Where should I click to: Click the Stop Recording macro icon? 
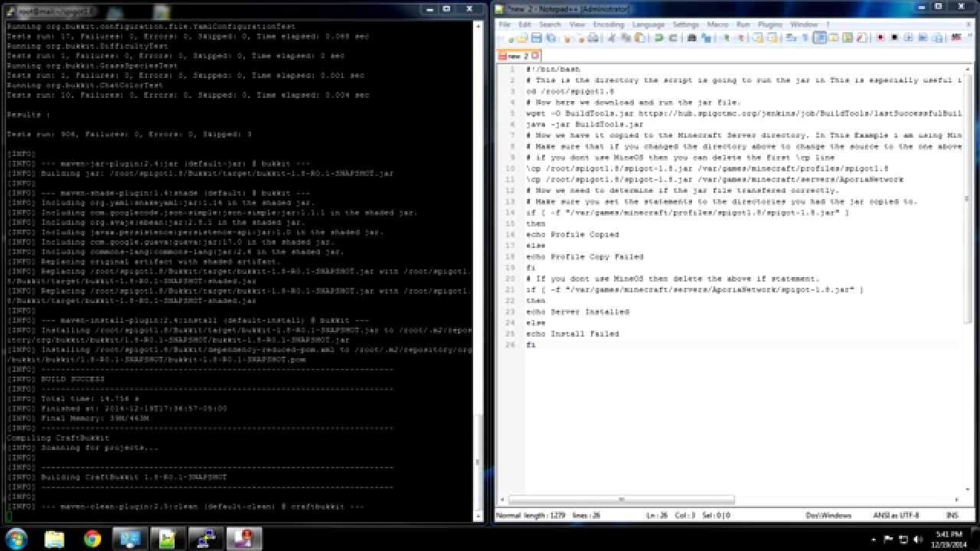(893, 37)
